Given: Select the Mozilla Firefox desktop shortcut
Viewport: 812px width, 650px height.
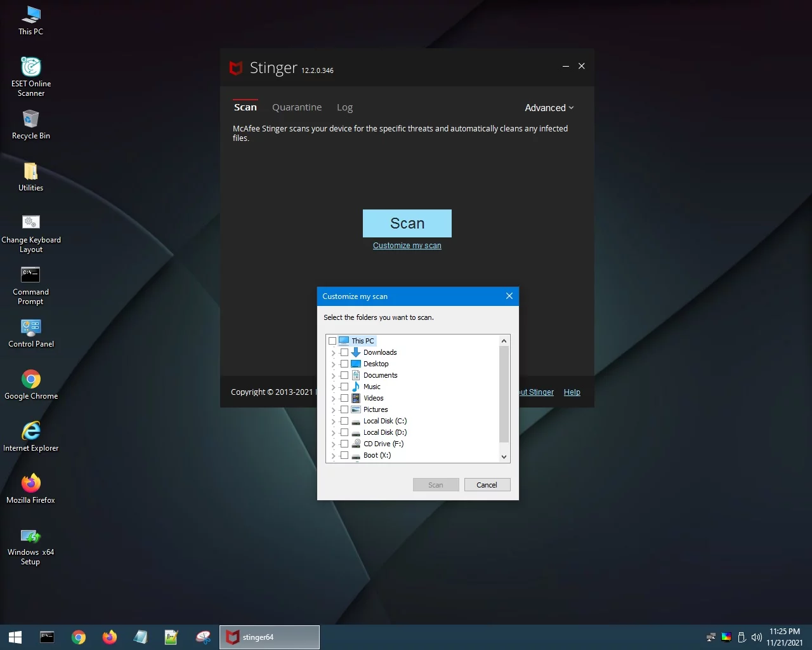Looking at the screenshot, I should point(30,489).
